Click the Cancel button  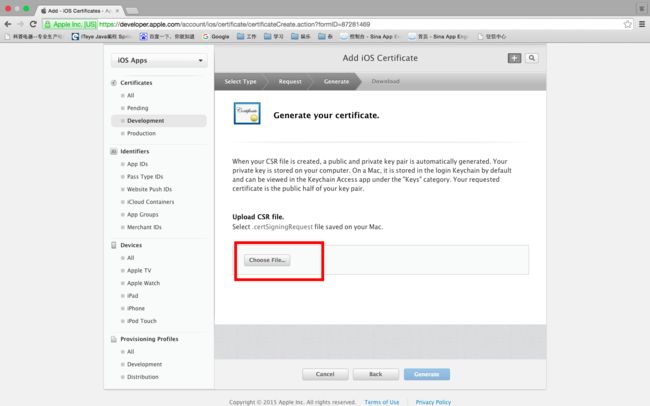pyautogui.click(x=325, y=374)
